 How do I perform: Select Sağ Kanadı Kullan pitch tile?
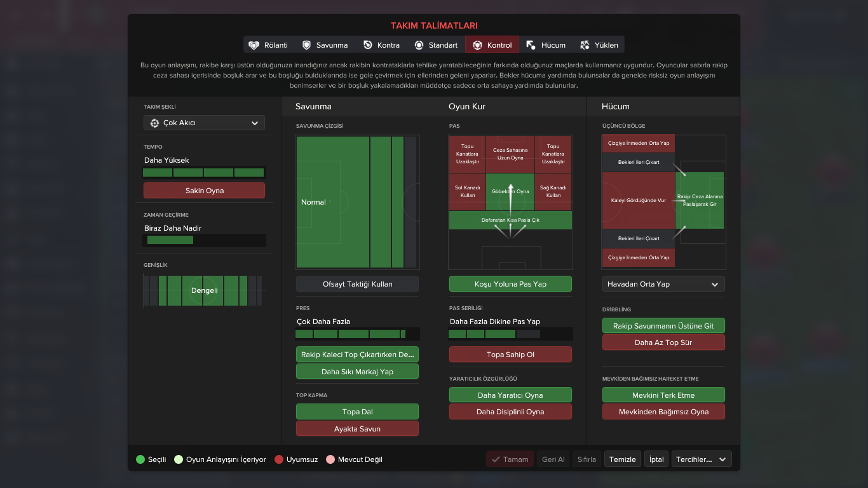[x=553, y=191]
